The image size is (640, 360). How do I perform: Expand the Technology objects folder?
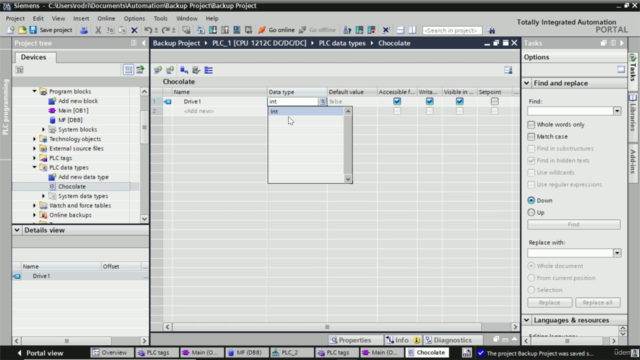pyautogui.click(x=35, y=139)
